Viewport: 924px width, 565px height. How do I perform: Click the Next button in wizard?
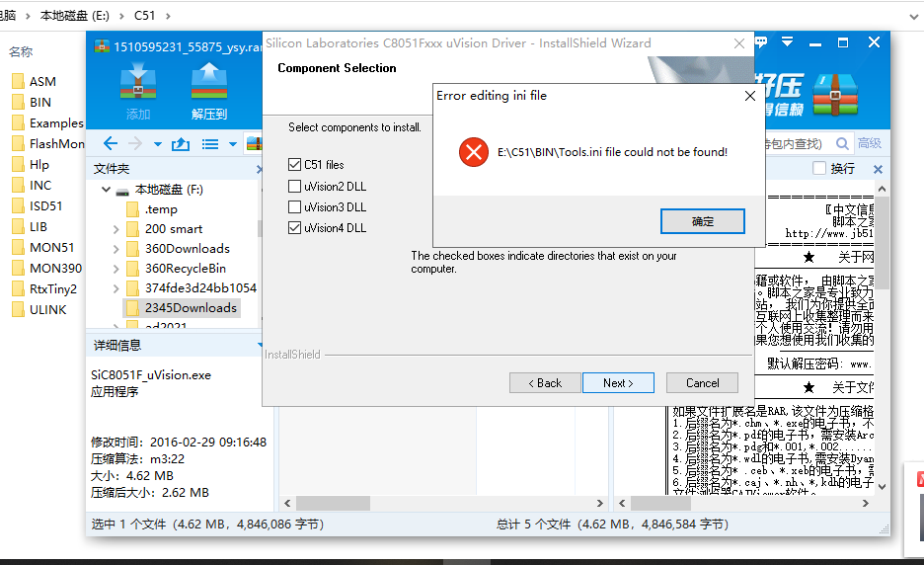[618, 383]
